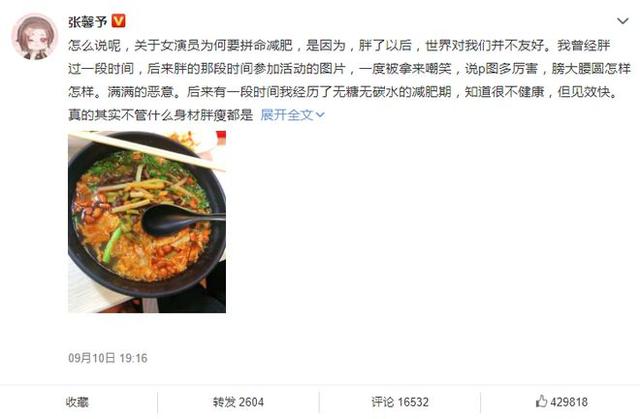Screen dimensions: 640x419
Task: Click the thumbs-up like icon
Action: [541, 401]
